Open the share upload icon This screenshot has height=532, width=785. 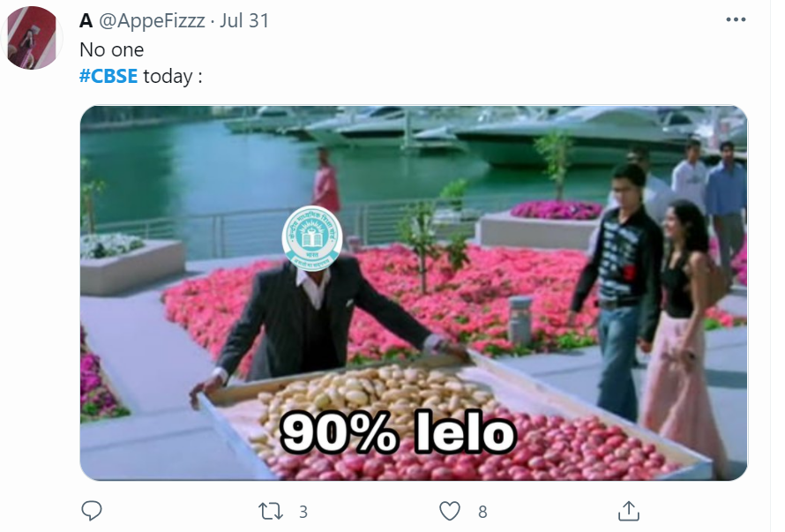[629, 512]
